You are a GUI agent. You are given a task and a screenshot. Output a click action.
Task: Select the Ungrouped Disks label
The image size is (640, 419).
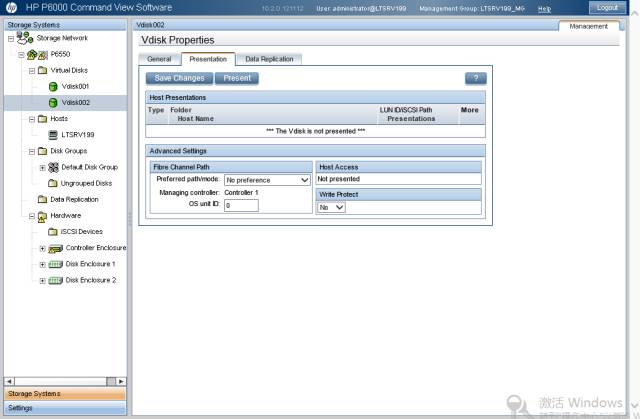pyautogui.click(x=86, y=183)
